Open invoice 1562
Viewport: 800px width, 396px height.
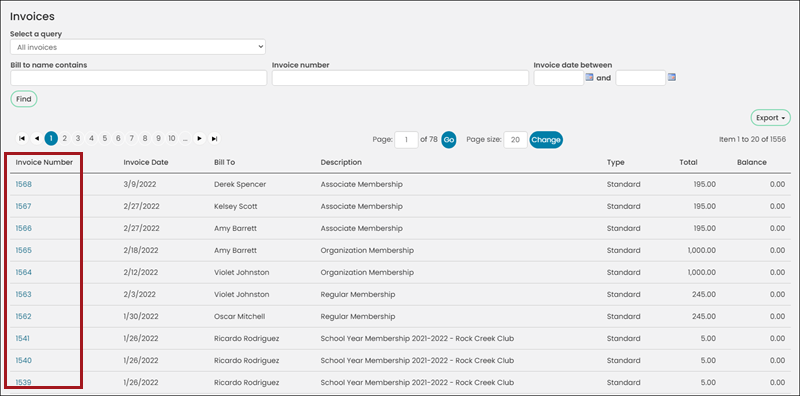pos(23,316)
